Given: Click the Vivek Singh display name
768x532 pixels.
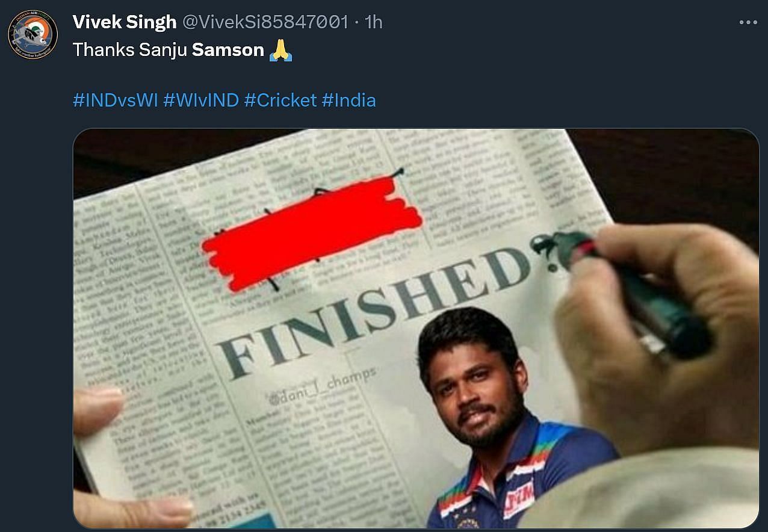Looking at the screenshot, I should click(125, 22).
